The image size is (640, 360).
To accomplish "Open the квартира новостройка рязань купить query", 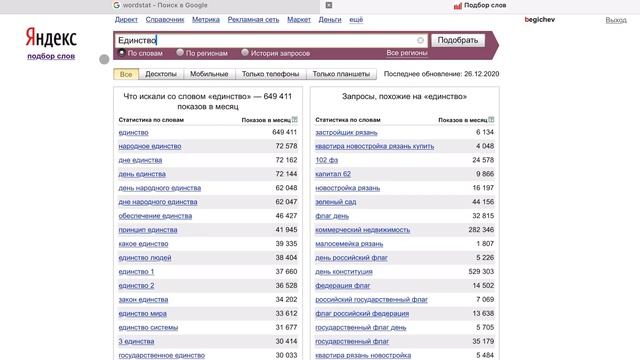I will pyautogui.click(x=375, y=146).
